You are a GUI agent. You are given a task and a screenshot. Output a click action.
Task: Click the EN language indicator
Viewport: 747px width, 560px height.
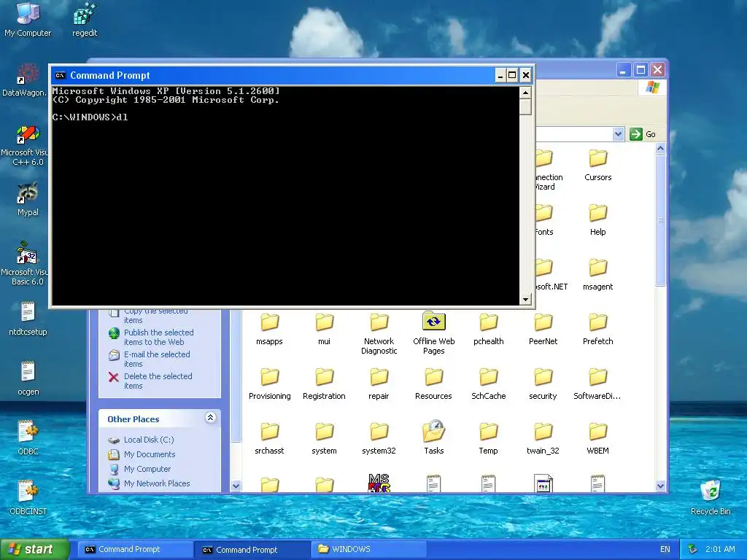pyautogui.click(x=665, y=549)
